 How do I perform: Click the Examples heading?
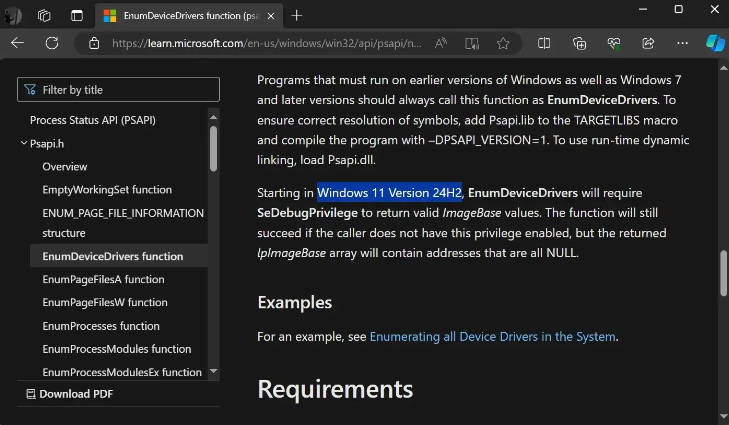coord(295,302)
